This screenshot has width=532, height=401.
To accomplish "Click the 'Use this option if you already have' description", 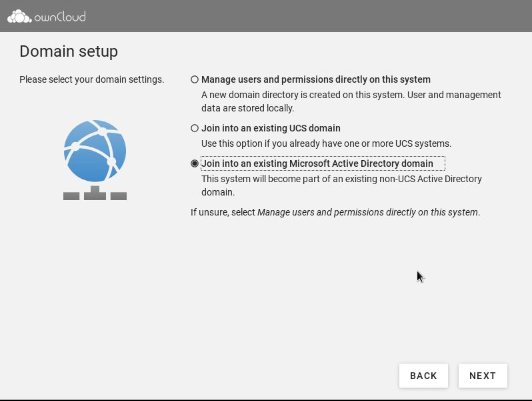I will tap(326, 143).
